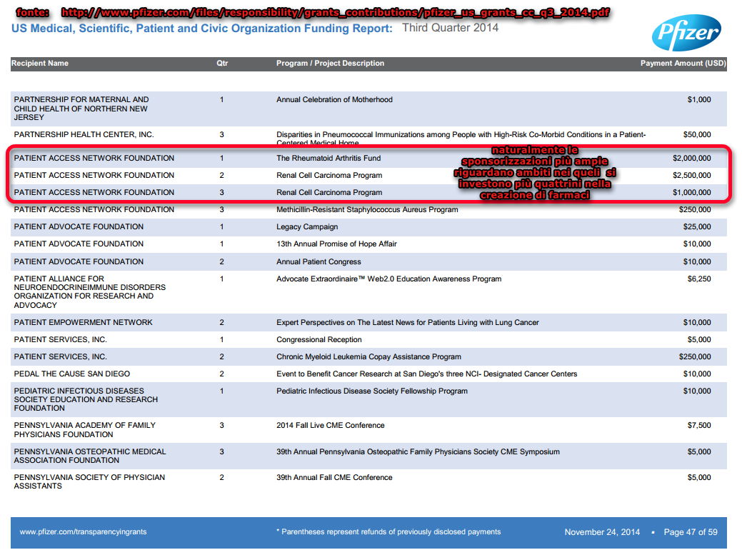Select the report title text
Viewport: 742px width, 560px height.
(x=202, y=29)
